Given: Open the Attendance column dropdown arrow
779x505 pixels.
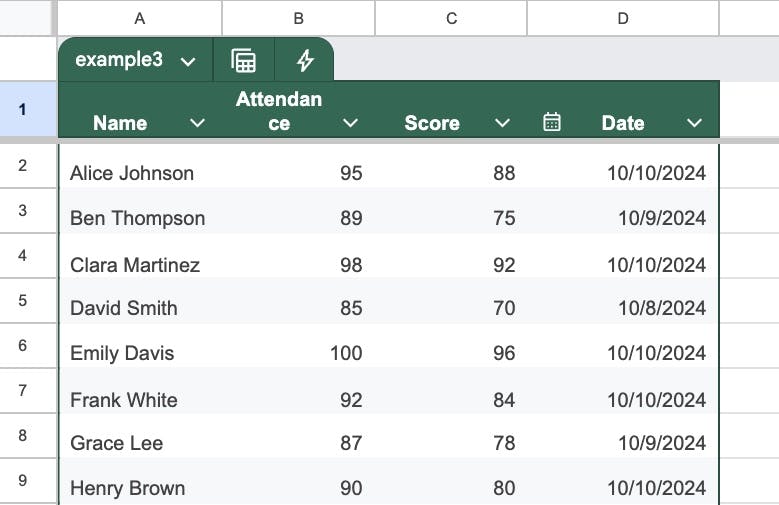Looking at the screenshot, I should 350,123.
